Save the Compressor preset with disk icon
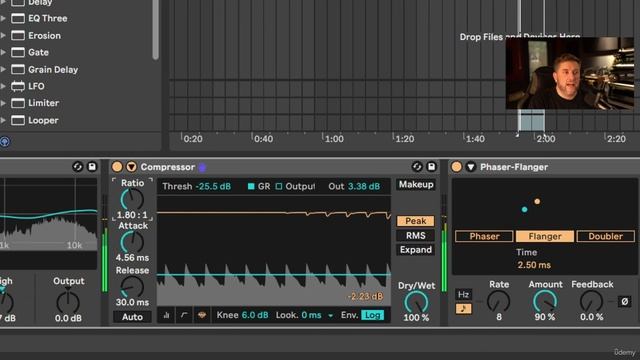The height and width of the screenshot is (360, 640). (431, 167)
